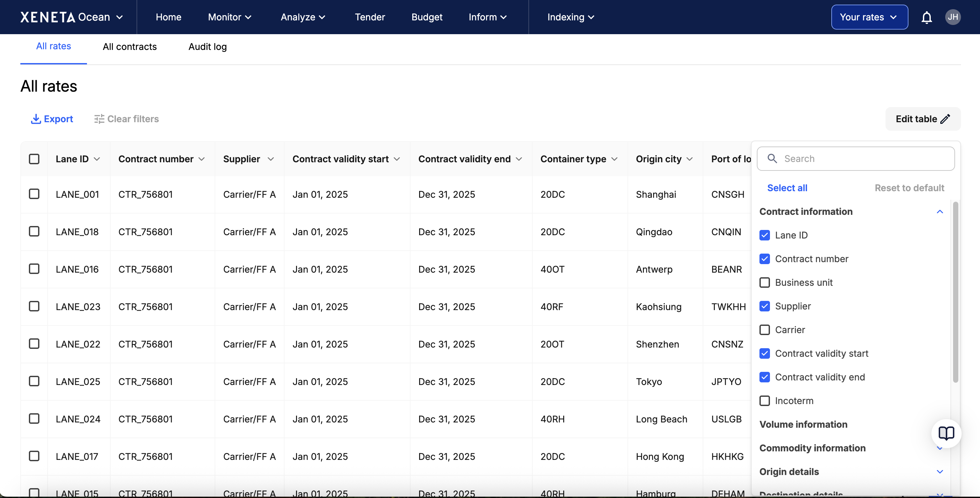Collapse the Contract information section
Image resolution: width=980 pixels, height=498 pixels.
tap(939, 212)
